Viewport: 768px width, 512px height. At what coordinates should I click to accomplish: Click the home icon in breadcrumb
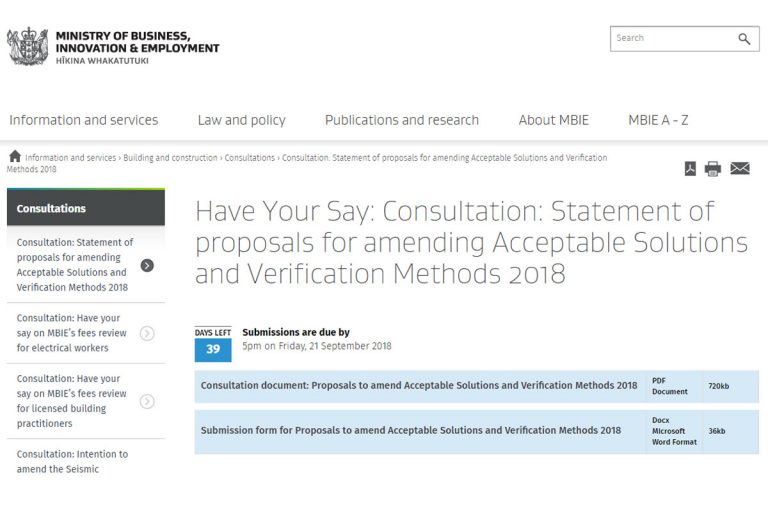(x=14, y=157)
